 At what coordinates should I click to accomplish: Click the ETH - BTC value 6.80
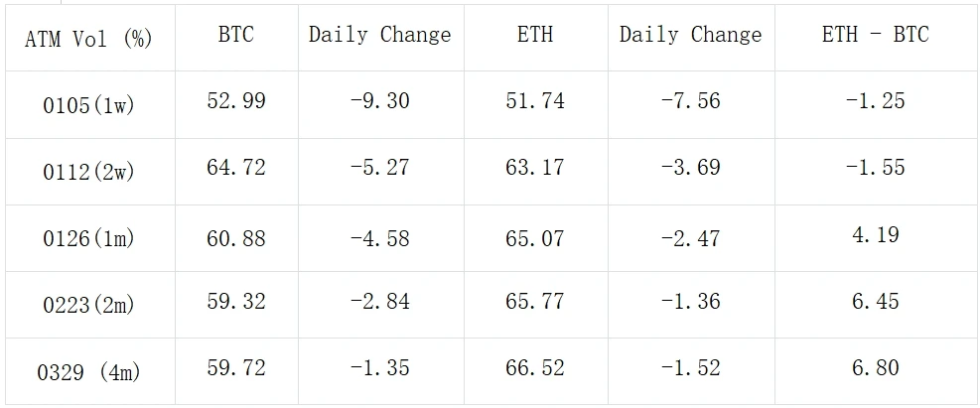875,368
